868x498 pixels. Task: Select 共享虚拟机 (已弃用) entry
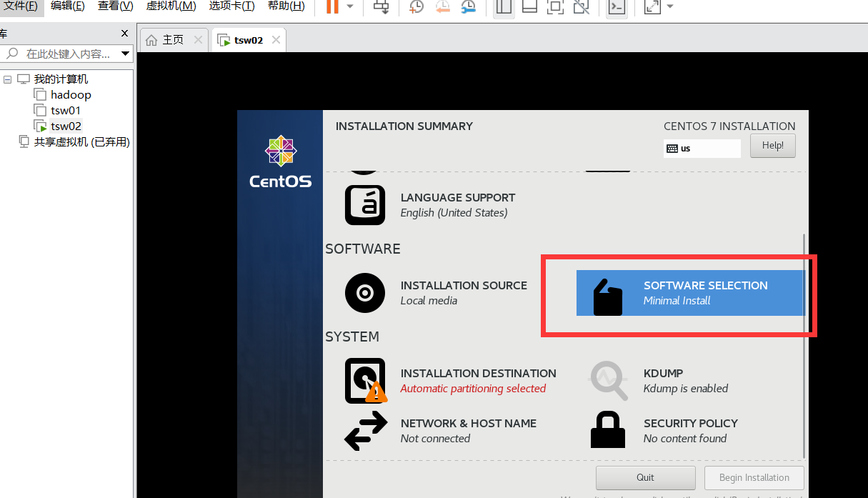(81, 141)
